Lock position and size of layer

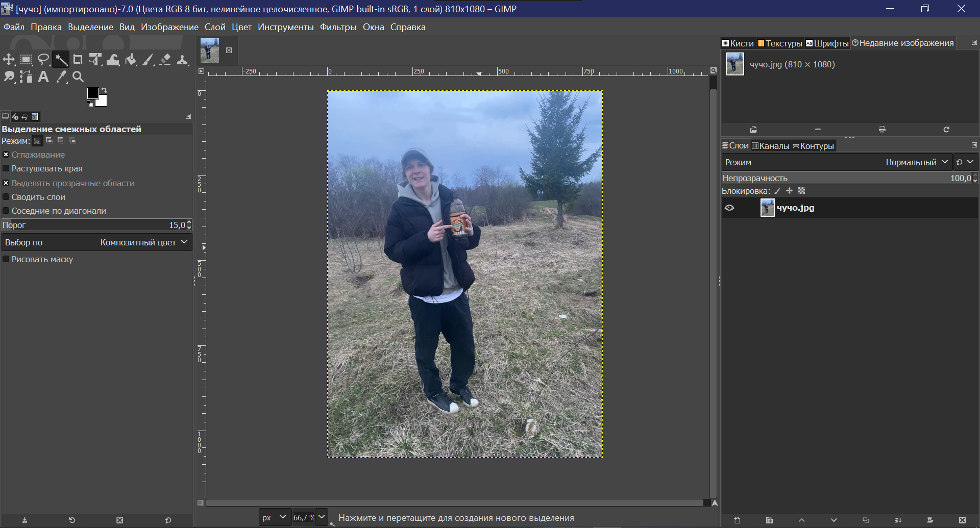click(x=789, y=191)
